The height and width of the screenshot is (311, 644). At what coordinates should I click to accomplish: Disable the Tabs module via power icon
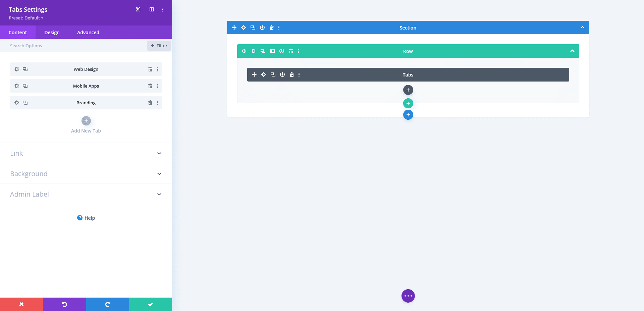[282, 74]
